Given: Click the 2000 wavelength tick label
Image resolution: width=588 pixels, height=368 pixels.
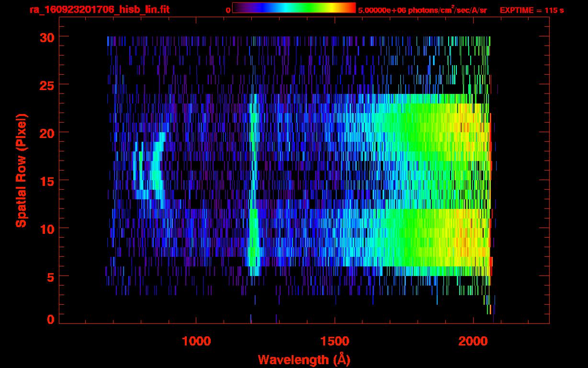Looking at the screenshot, I should pos(473,341).
